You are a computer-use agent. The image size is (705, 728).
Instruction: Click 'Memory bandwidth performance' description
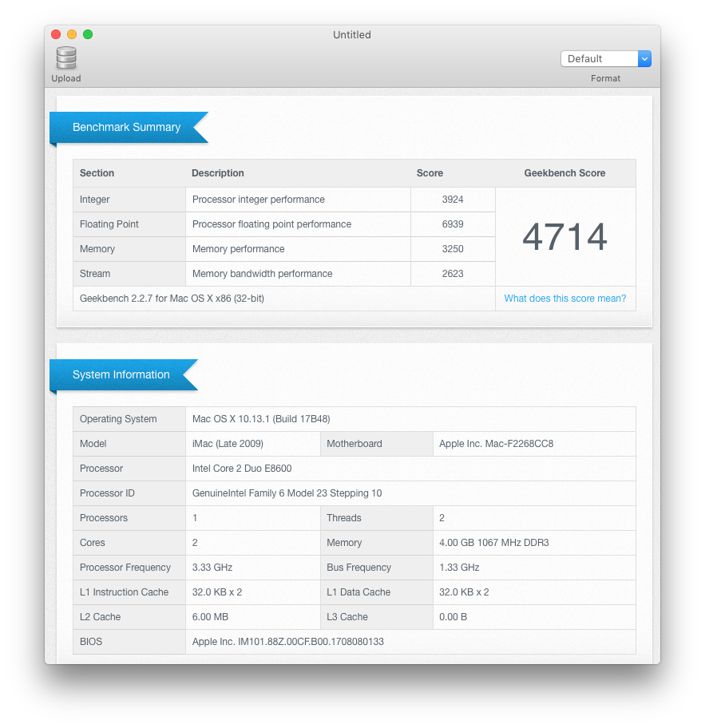coord(263,274)
